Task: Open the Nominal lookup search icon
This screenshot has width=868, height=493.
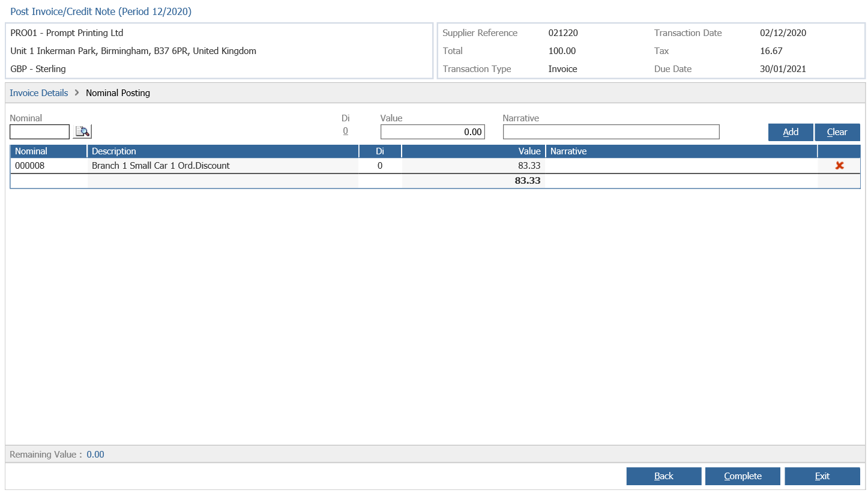Action: click(82, 132)
